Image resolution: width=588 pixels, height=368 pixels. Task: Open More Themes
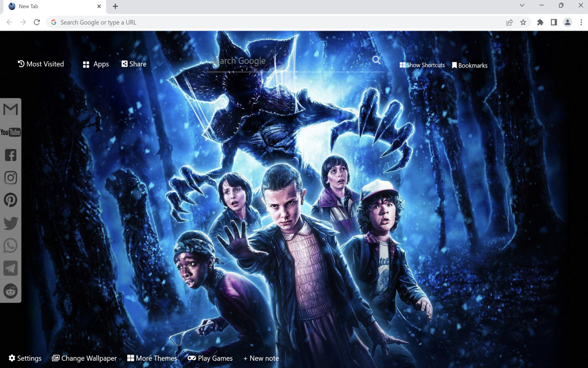(x=152, y=358)
